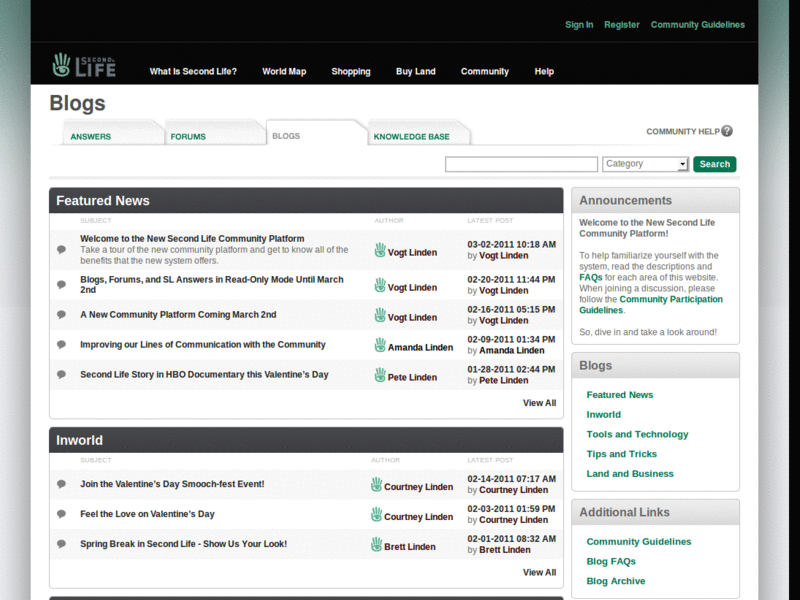
Task: Open the Community Help question mark icon
Action: click(x=727, y=131)
